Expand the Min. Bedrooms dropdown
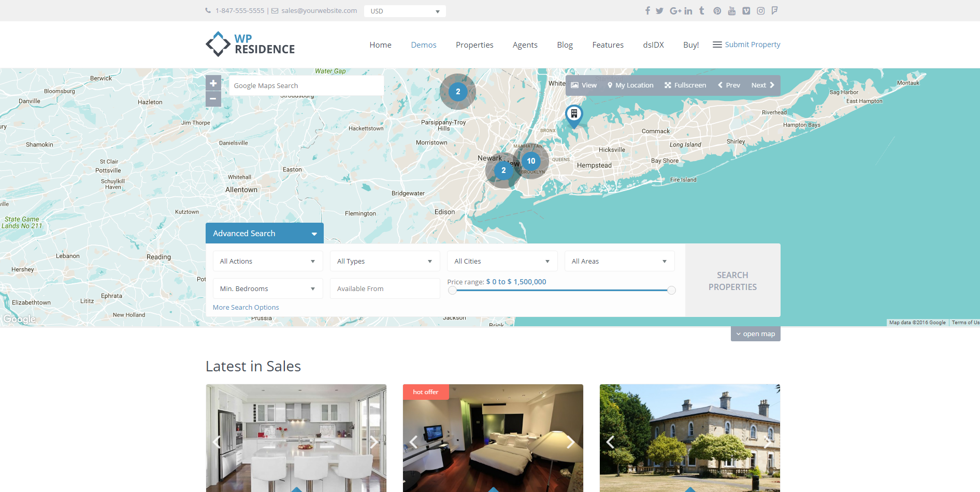Image resolution: width=980 pixels, height=492 pixels. 268,288
